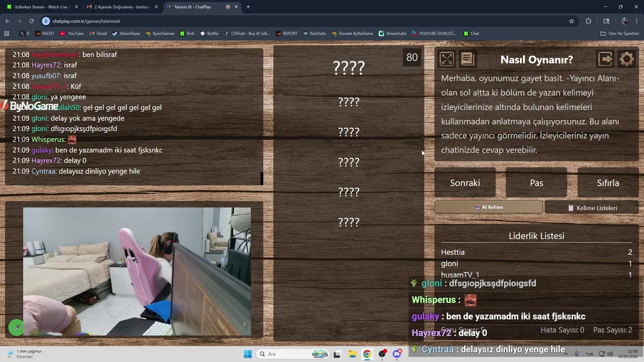
Task: Open the FACEIT bookmark
Action: point(44,33)
